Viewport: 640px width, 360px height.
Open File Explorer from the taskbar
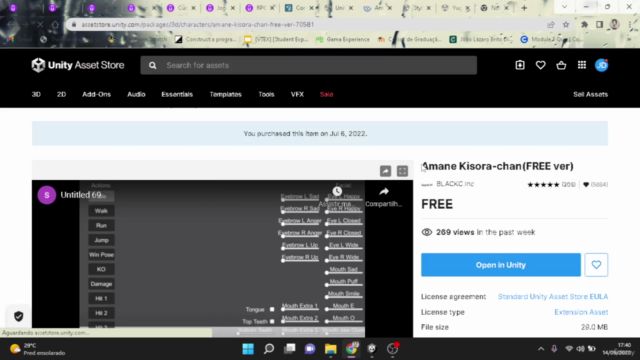[x=330, y=349]
